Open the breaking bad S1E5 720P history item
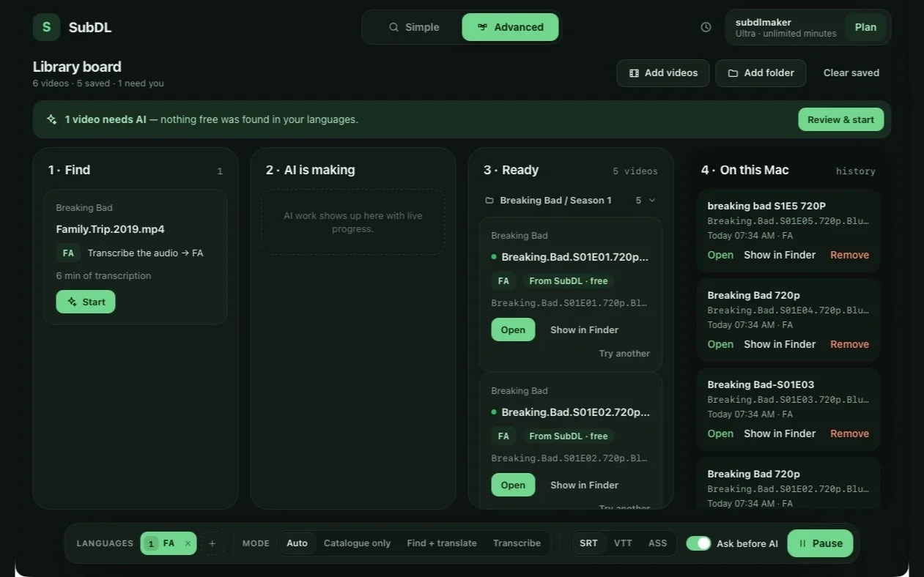The width and height of the screenshot is (924, 577). pyautogui.click(x=720, y=255)
